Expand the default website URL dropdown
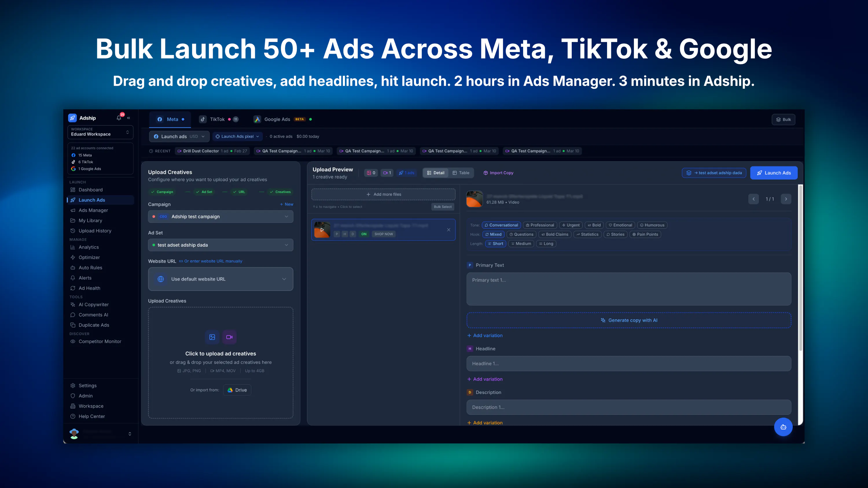Screen dimensions: 868x488 (x=221, y=279)
